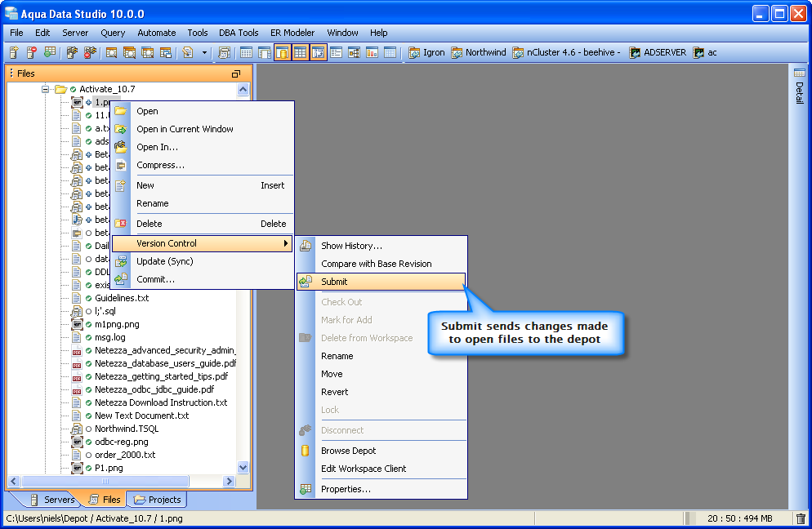Screen dimensions: 812x529
Task: Click the Submit icon in Version Control submenu
Action: click(306, 282)
